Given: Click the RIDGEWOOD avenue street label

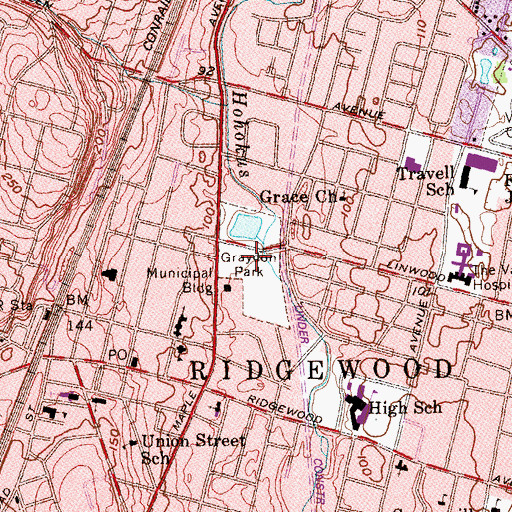Looking at the screenshot, I should [285, 409].
